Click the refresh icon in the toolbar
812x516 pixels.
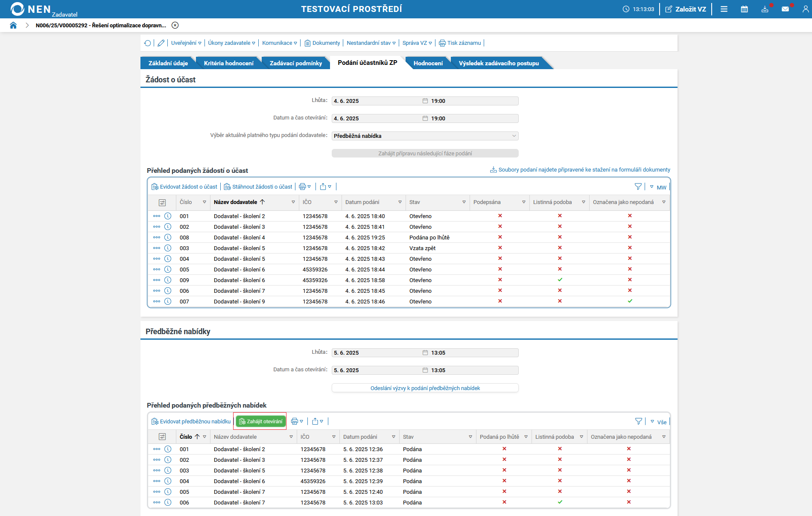point(148,43)
